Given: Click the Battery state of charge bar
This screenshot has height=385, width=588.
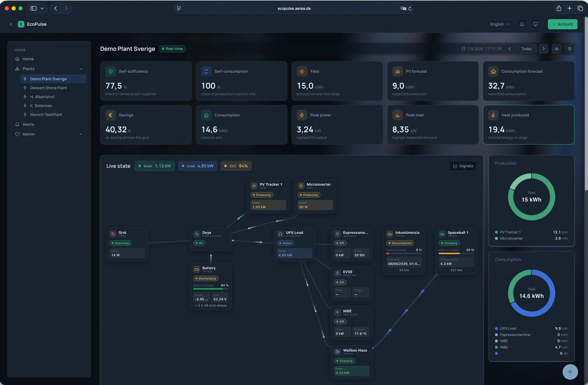Looking at the screenshot, I should 211,289.
